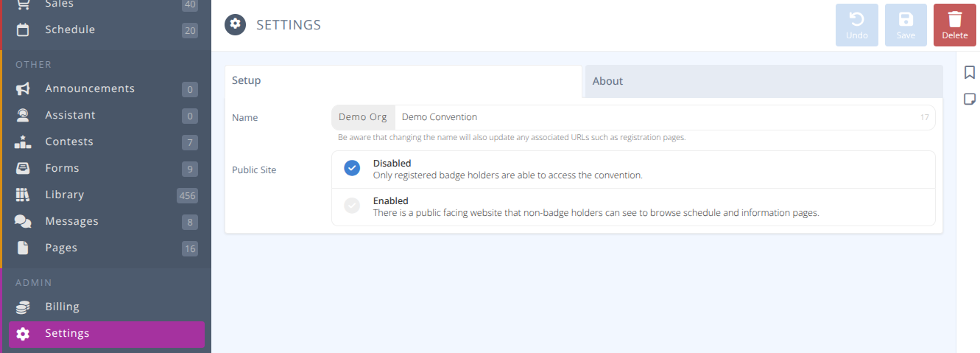The width and height of the screenshot is (980, 353).
Task: Click the Schedule calendar icon
Action: click(x=23, y=30)
